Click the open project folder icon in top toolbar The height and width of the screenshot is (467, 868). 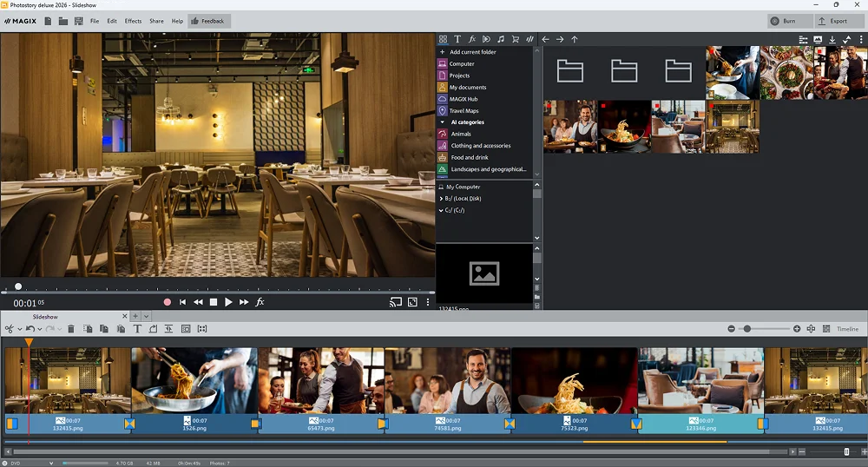pos(63,21)
